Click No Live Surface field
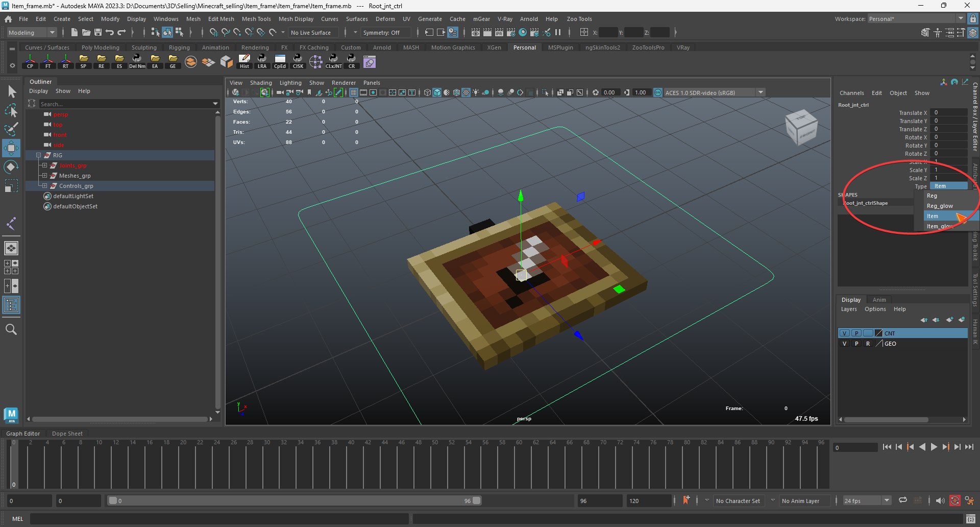Image resolution: width=980 pixels, height=527 pixels. 314,32
